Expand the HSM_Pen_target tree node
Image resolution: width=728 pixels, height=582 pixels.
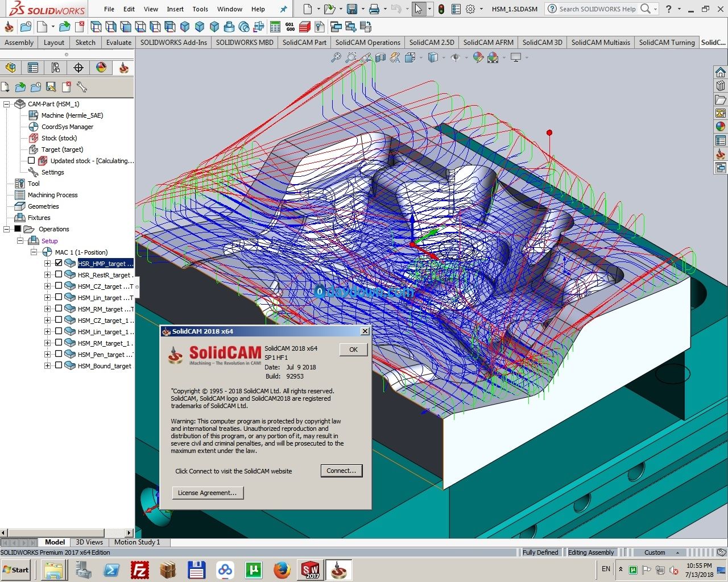[48, 354]
